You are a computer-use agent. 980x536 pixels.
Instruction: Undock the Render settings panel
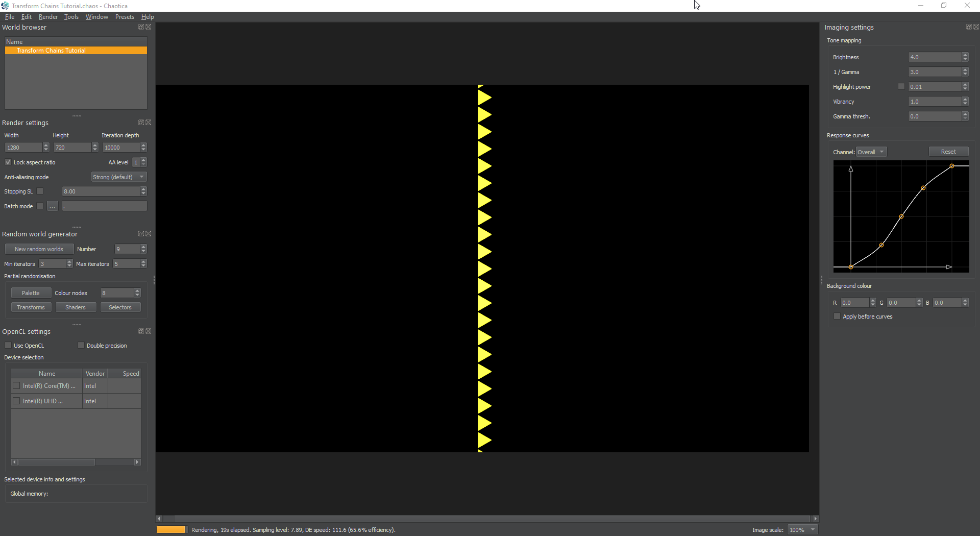pos(141,123)
